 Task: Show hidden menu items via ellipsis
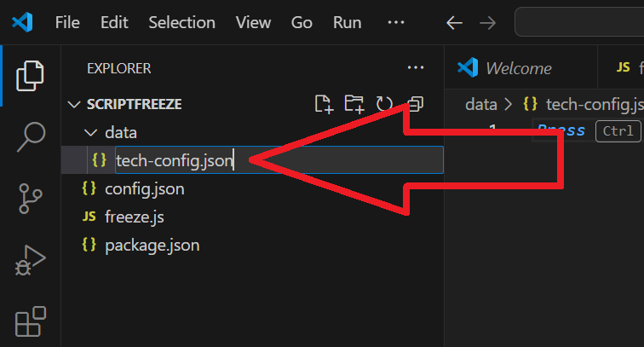click(396, 23)
